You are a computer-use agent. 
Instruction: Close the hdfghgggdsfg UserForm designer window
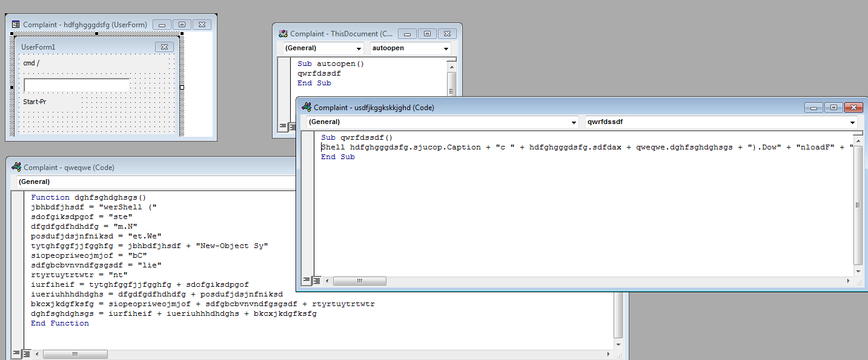coord(202,24)
